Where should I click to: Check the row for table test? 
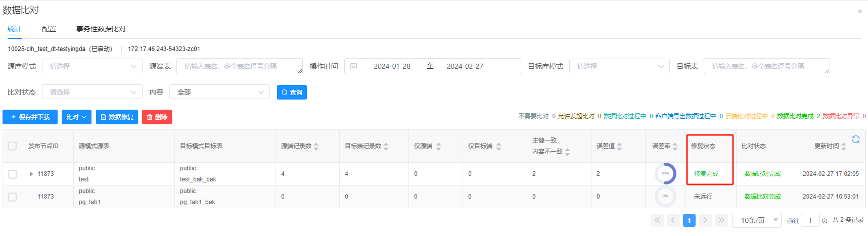coord(13,174)
